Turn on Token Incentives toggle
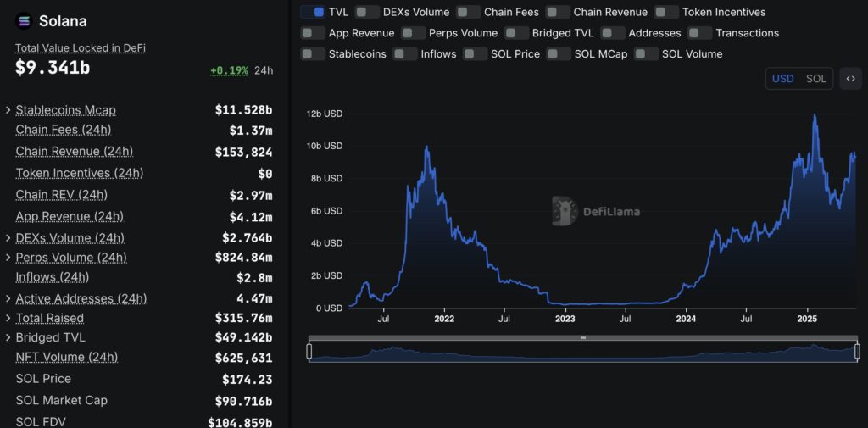This screenshot has height=428, width=868. pos(666,12)
